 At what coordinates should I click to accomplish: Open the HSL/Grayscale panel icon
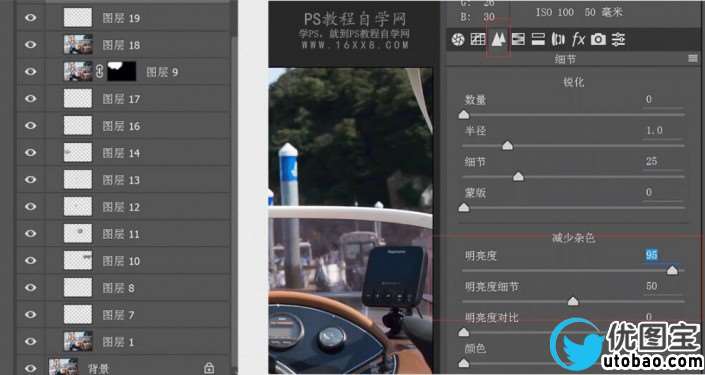tap(518, 40)
